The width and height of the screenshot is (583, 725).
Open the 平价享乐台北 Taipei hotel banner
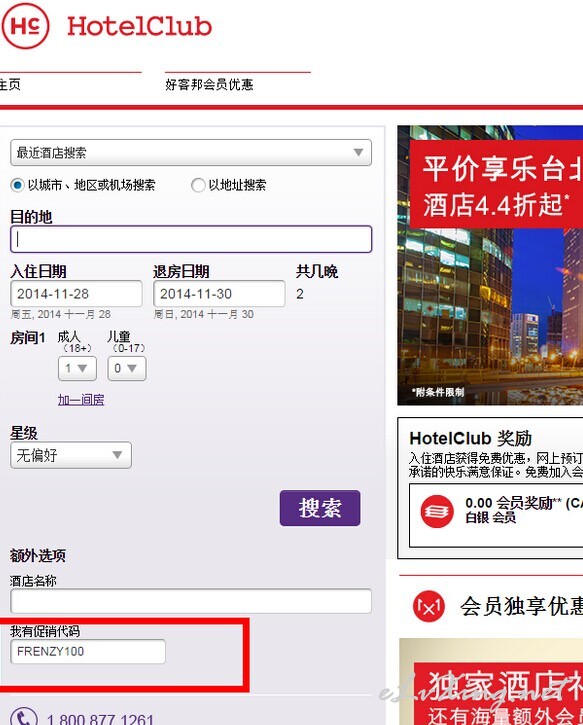click(x=490, y=265)
